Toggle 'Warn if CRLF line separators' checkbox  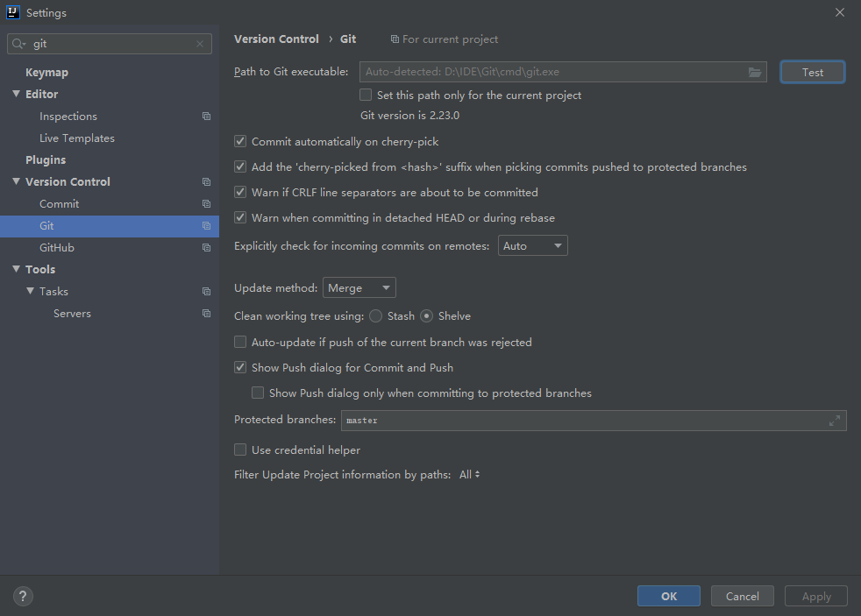[x=240, y=192]
